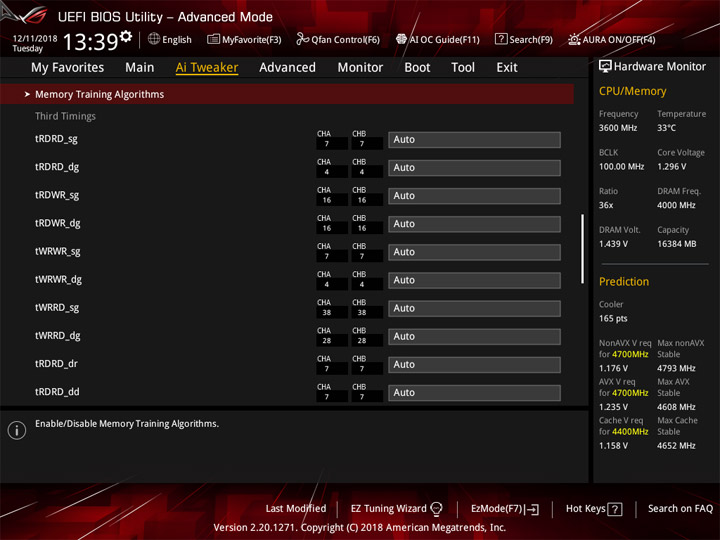Open AI OC Guide(F11)

(438, 39)
